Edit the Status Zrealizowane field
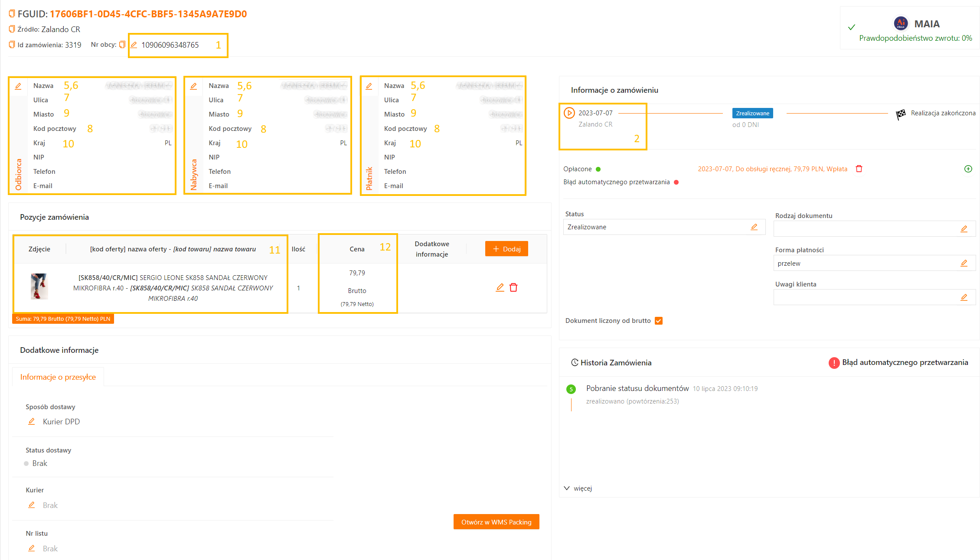The image size is (980, 560). click(x=754, y=227)
